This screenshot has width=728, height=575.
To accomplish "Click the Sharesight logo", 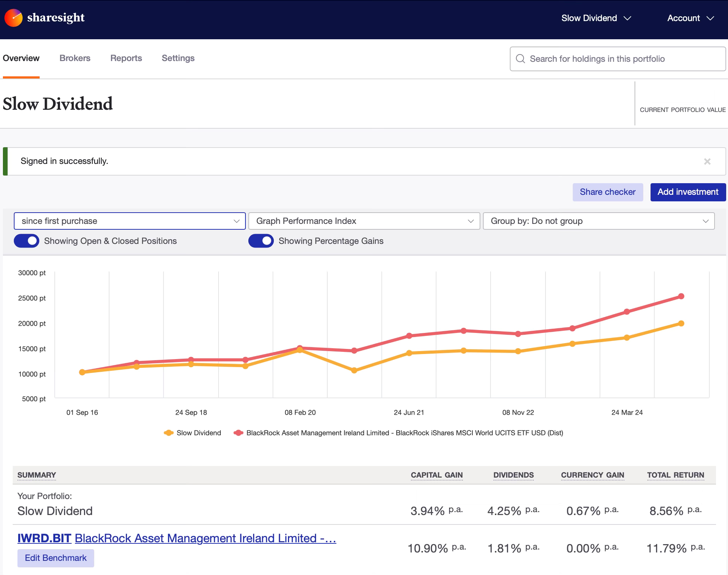I will point(44,17).
